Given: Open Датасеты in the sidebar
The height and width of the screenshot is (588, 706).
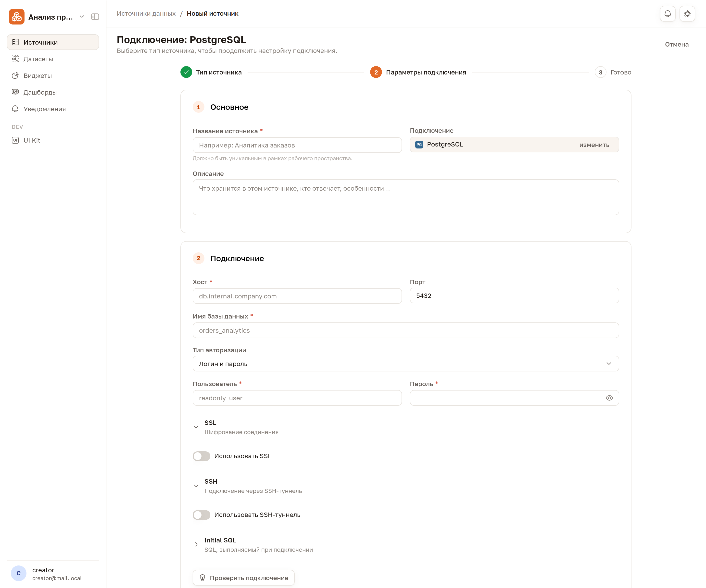Looking at the screenshot, I should tap(53, 59).
